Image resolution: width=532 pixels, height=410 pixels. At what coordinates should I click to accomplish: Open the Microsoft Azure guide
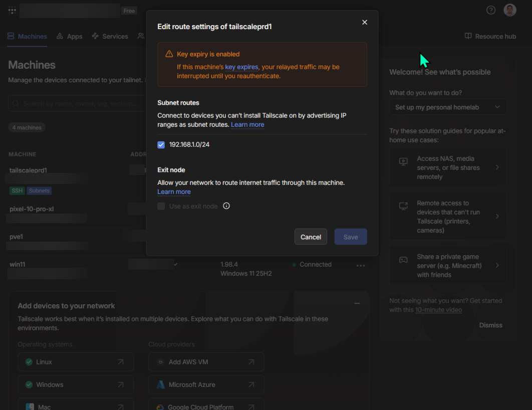coord(206,385)
